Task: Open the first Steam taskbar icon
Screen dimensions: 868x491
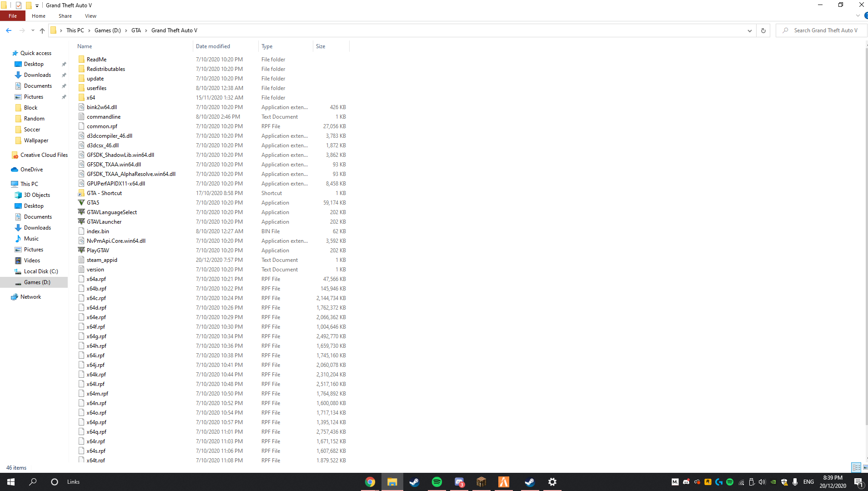Action: [414, 482]
